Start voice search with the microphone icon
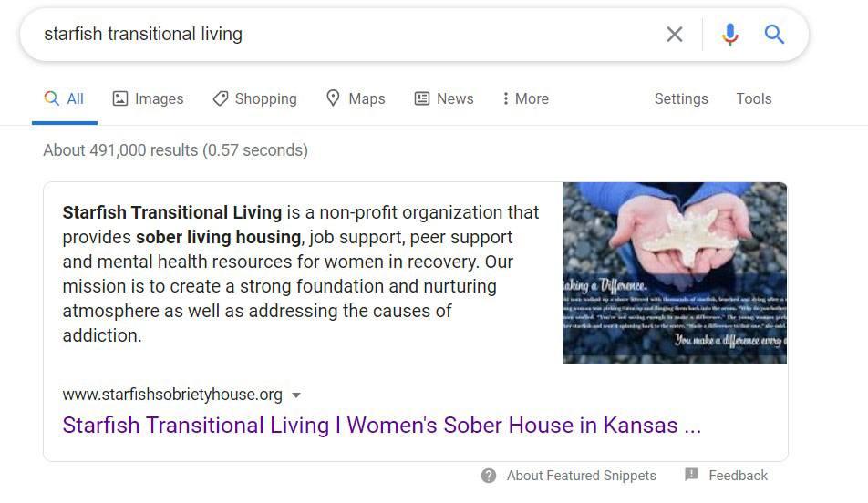The height and width of the screenshot is (503, 868). 729,35
